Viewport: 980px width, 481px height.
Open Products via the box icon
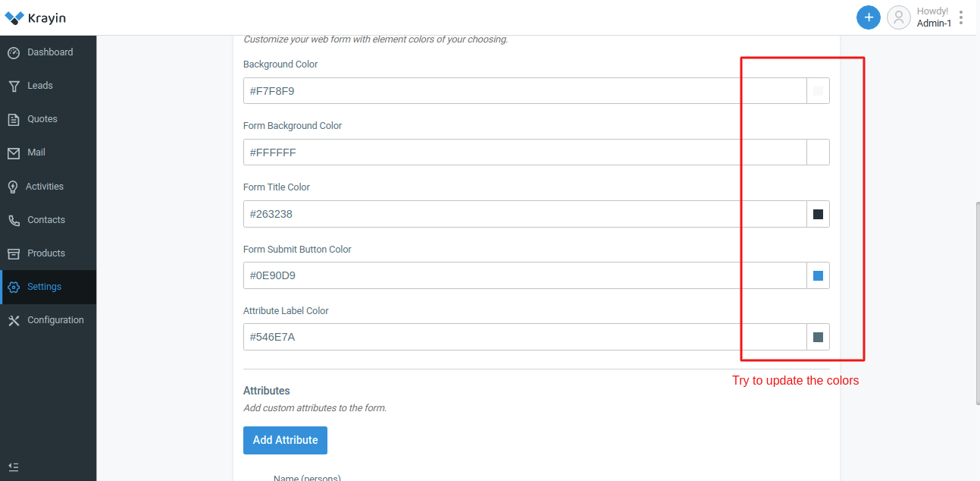point(15,253)
